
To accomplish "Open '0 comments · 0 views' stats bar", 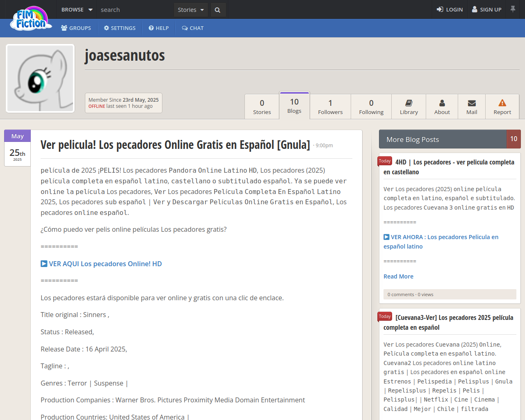I will [x=450, y=294].
